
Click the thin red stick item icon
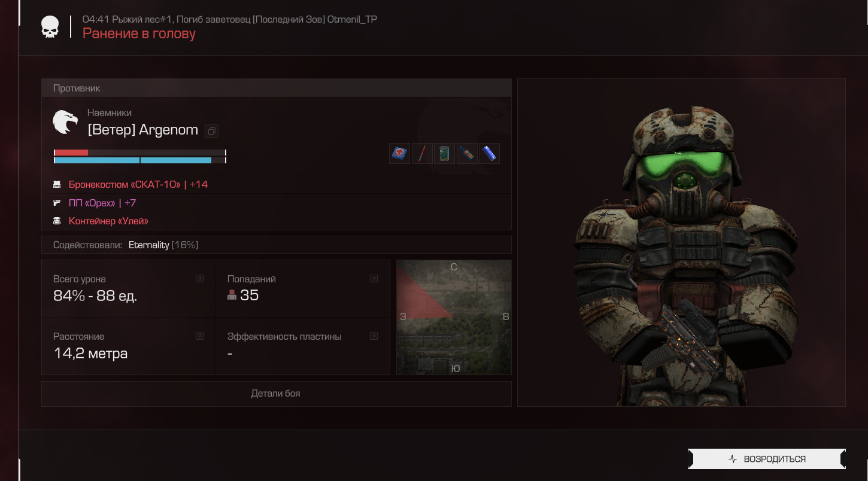pos(422,154)
